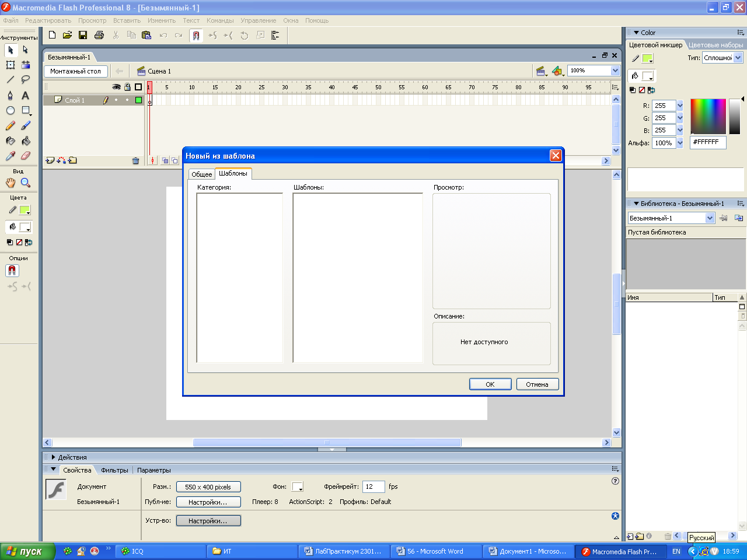Select the Hand tool
Viewport: 747px width, 560px height.
11,183
